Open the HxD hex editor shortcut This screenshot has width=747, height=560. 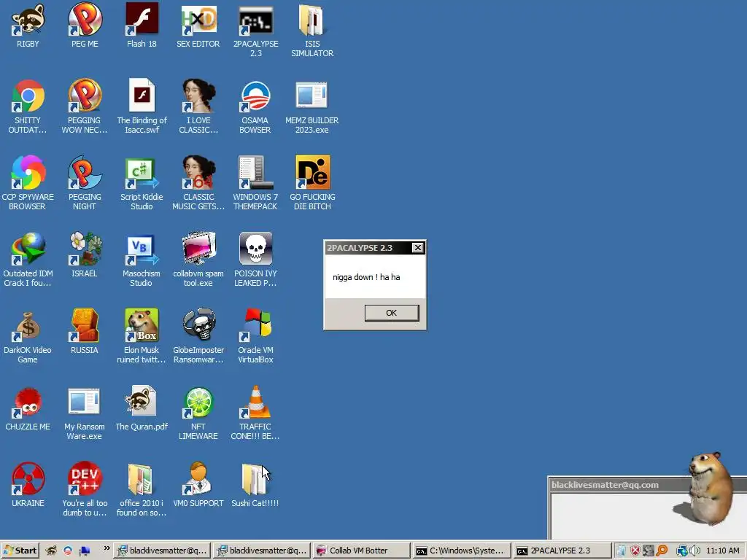coord(198,26)
